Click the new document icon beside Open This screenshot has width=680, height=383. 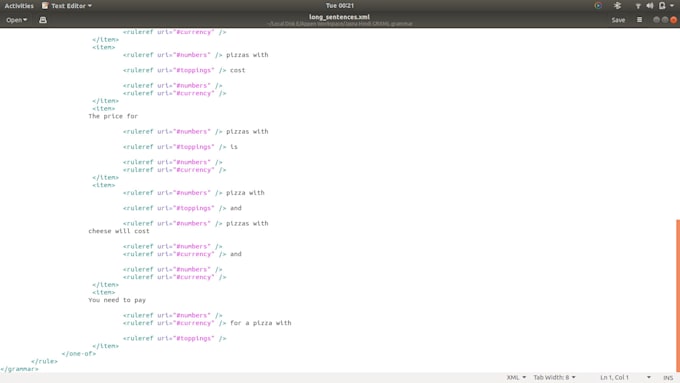(42, 20)
